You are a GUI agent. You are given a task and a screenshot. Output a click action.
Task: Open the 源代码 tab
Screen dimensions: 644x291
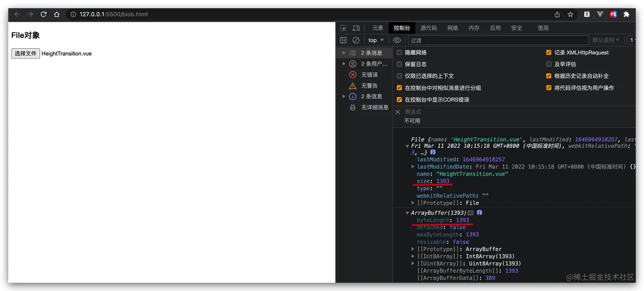428,28
